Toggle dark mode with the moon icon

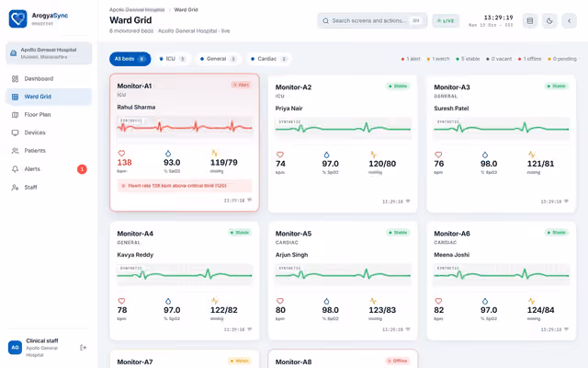(549, 20)
